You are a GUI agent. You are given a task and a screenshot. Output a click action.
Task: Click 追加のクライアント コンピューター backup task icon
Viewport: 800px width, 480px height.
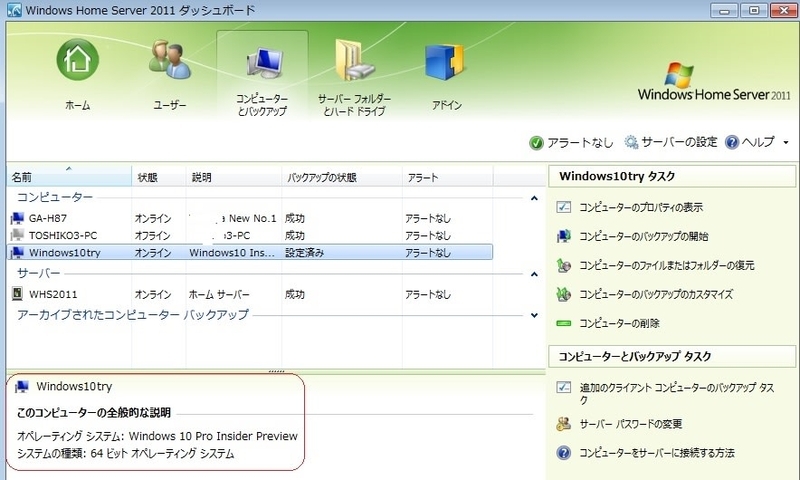[x=563, y=387]
